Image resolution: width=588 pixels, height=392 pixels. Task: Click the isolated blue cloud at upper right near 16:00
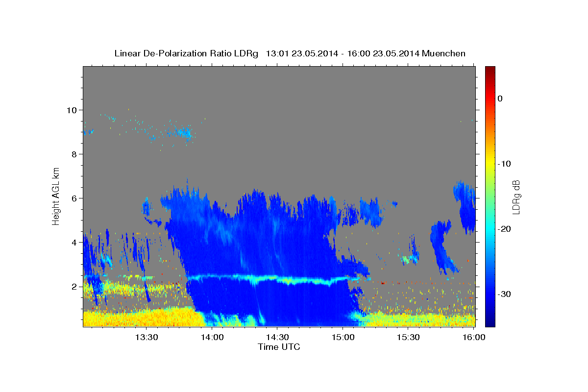pyautogui.click(x=465, y=206)
